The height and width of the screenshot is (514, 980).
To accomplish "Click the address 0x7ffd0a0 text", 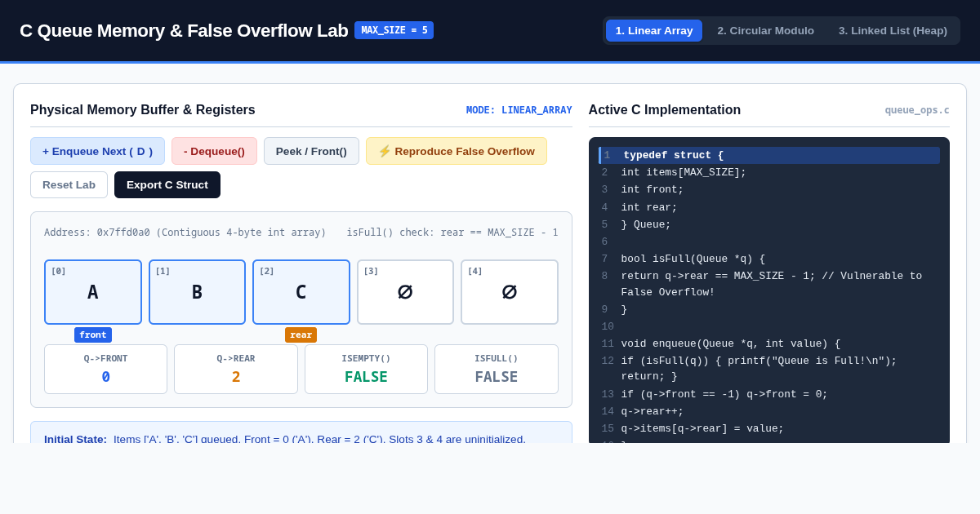I will point(185,233).
